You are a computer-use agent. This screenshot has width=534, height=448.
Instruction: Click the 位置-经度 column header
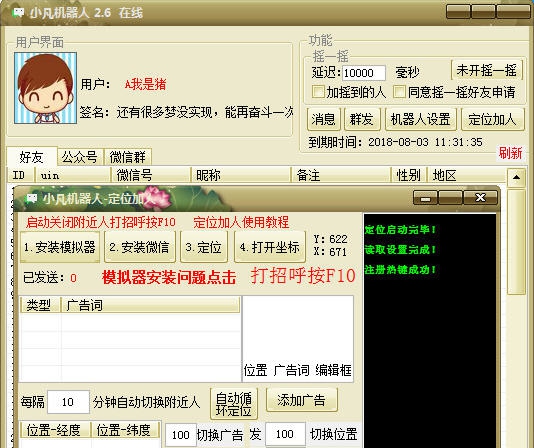click(x=55, y=430)
